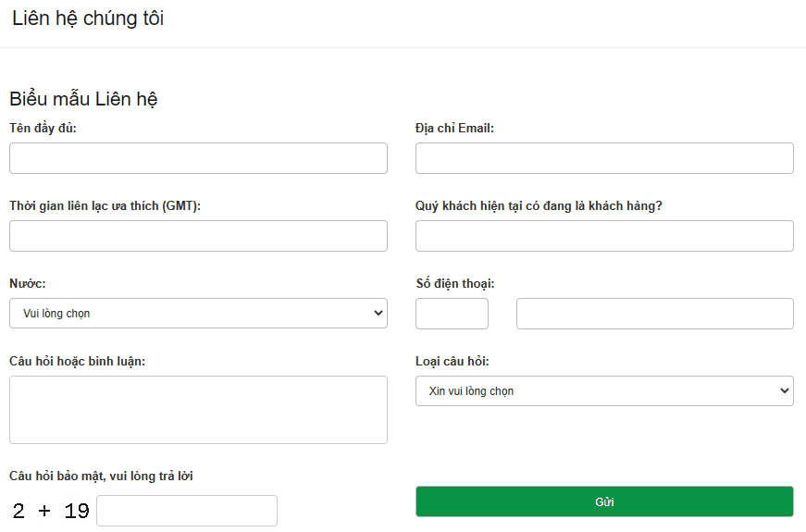The image size is (806, 532).
Task: Open the Nước dropdown 'Vui lòng chọn'
Action: [x=198, y=313]
